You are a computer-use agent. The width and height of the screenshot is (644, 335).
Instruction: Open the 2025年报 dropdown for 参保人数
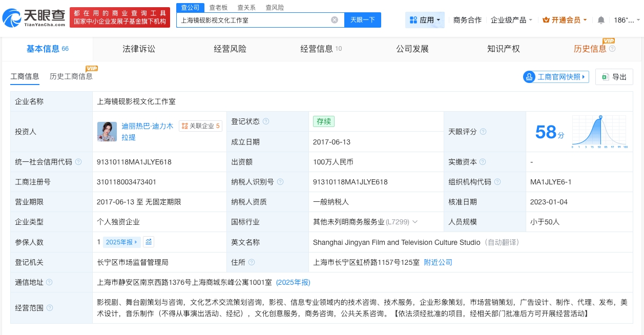tap(122, 242)
